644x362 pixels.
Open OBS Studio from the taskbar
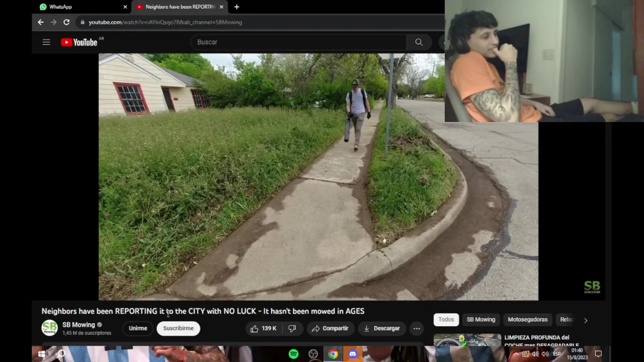pos(313,354)
